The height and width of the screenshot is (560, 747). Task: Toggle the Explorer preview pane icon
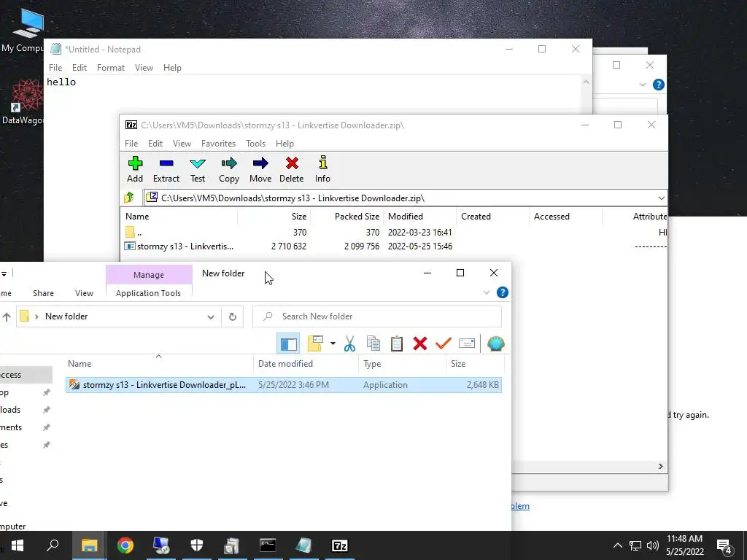point(288,344)
